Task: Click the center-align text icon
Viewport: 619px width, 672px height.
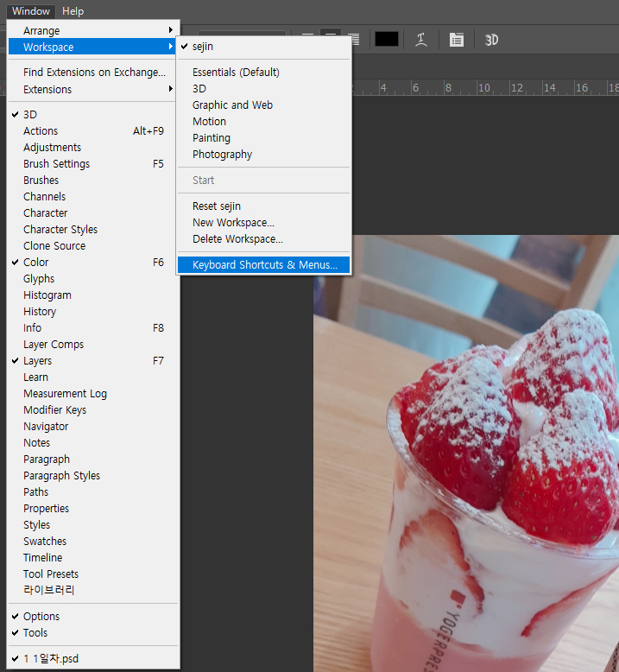Action: [331, 33]
